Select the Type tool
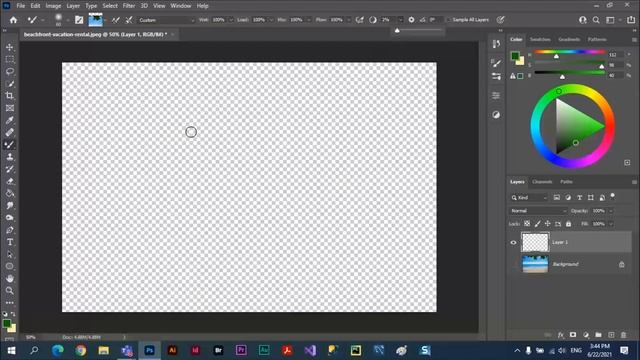The image size is (640, 360). 10,242
